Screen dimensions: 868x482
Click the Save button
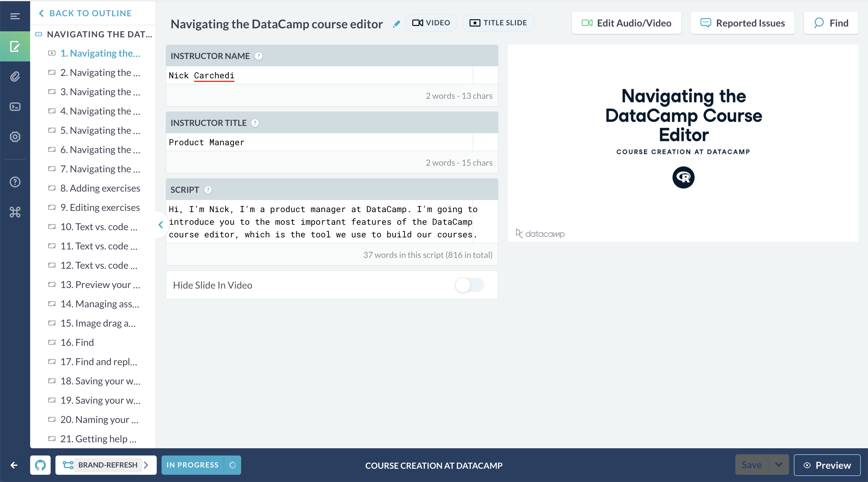click(752, 465)
